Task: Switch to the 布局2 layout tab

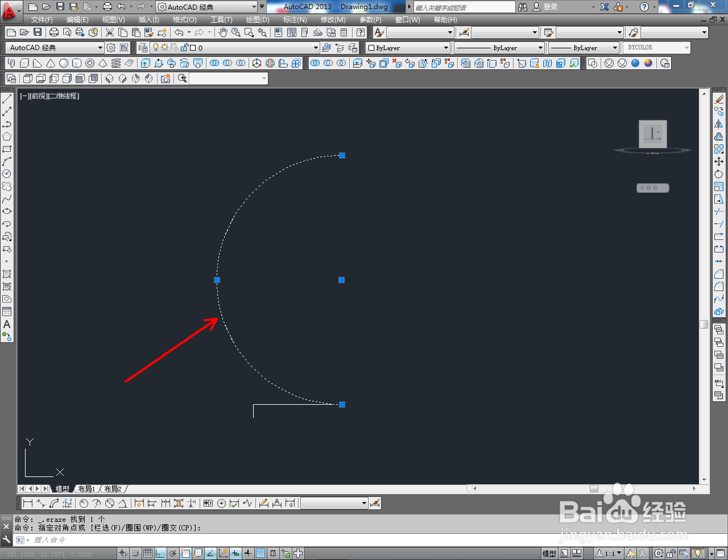Action: click(x=113, y=489)
